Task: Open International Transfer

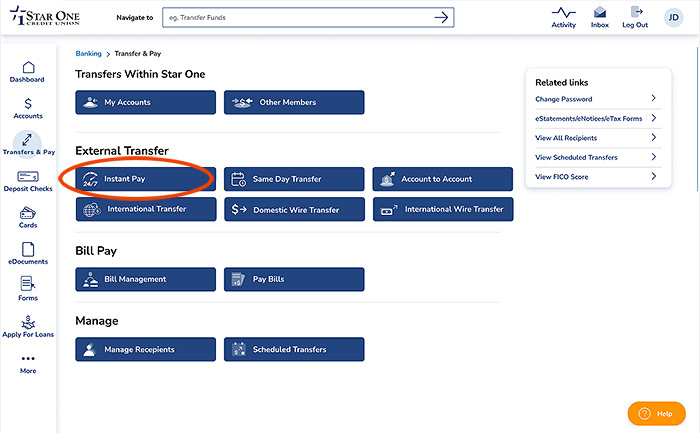Action: [x=146, y=209]
